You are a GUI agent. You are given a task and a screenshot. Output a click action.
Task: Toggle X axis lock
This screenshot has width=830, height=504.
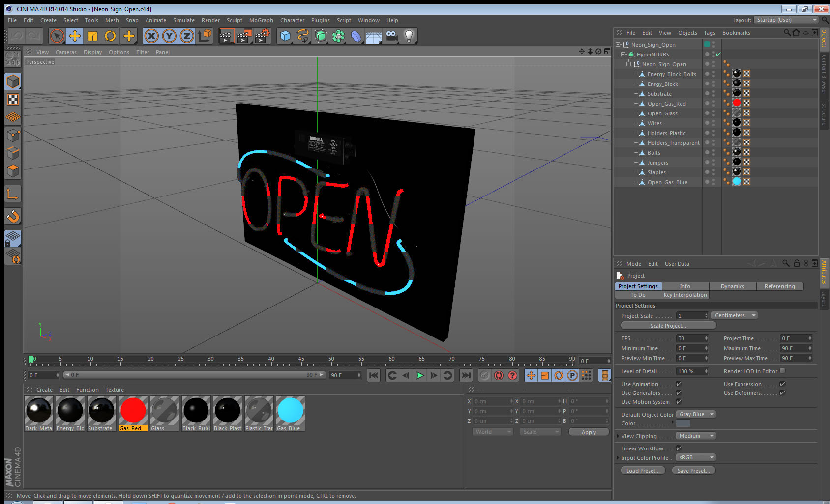151,36
